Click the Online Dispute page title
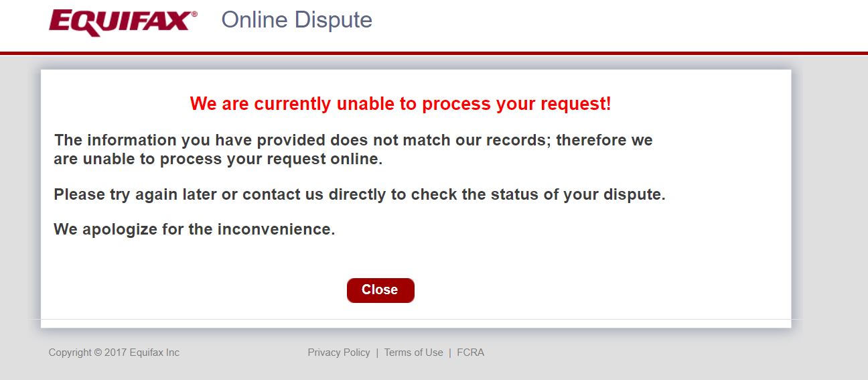 297,20
